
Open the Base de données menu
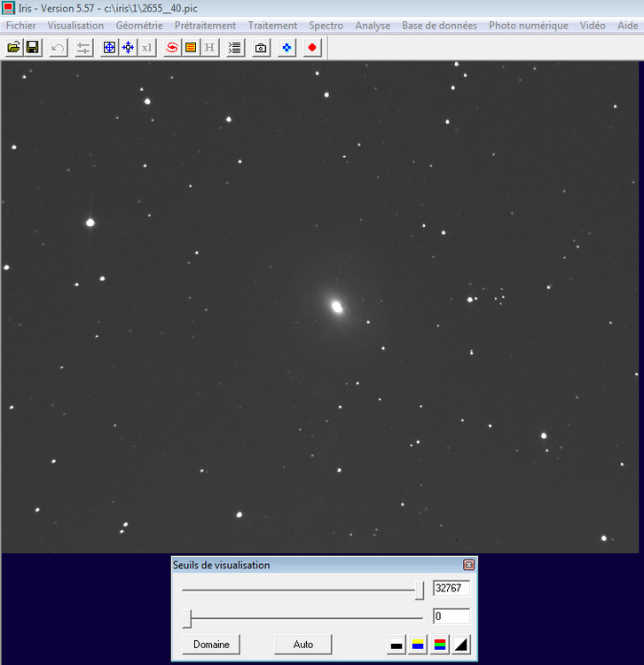tap(439, 26)
